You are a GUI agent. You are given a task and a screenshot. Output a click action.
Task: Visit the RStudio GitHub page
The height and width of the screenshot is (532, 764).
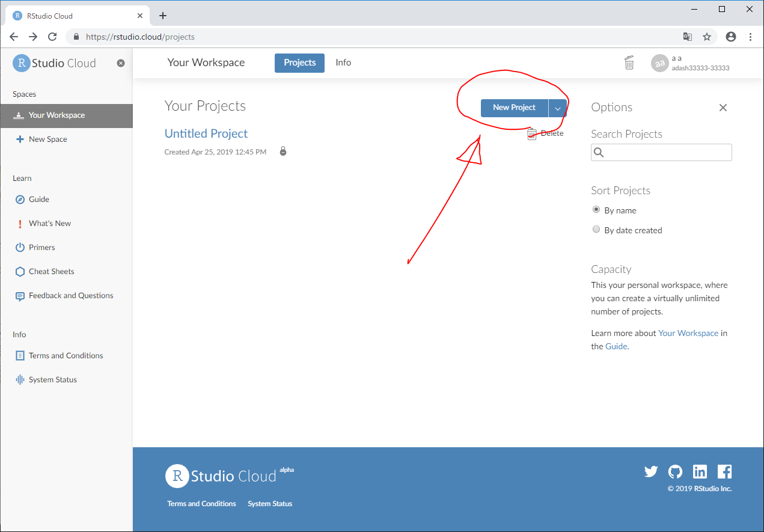click(x=676, y=472)
